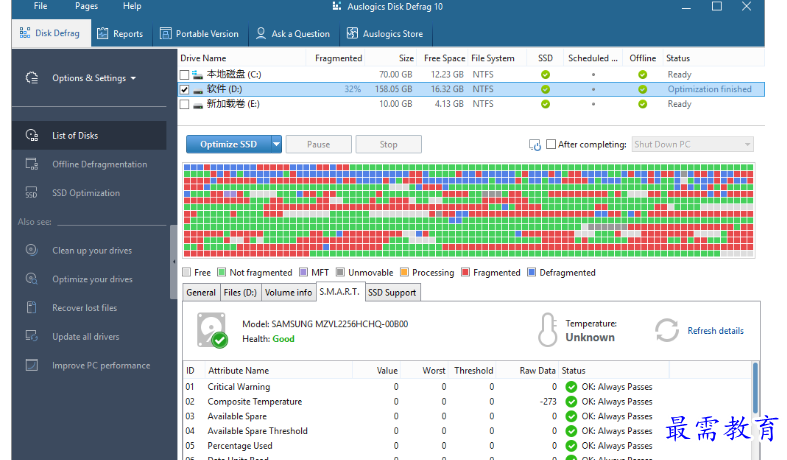Select the Percentage Used attribute row

468,445
